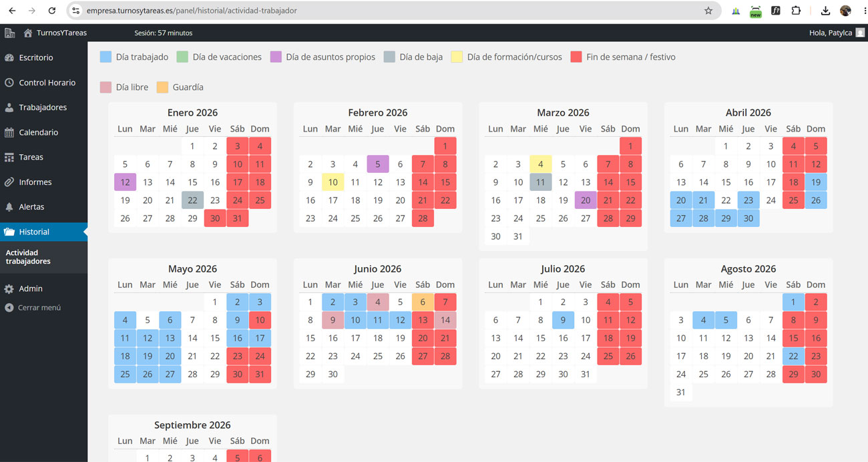The image size is (868, 462).
Task: Click the TurnosYTareas brand link
Action: tap(61, 33)
